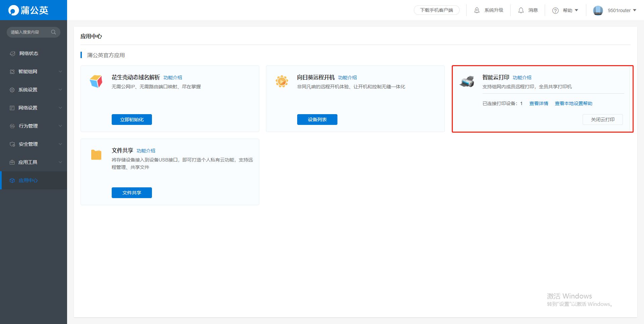Click the 智能云打印 printer icon
Viewport: 644px width, 324px height.
pyautogui.click(x=467, y=82)
